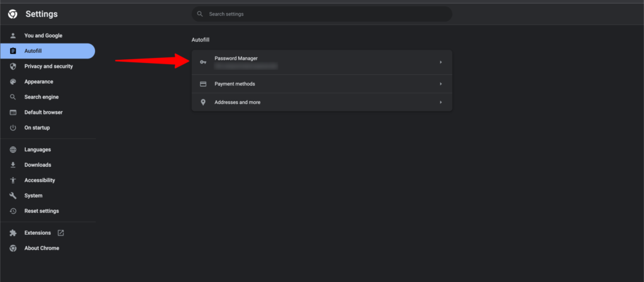Click the wrench System icon

tap(13, 196)
